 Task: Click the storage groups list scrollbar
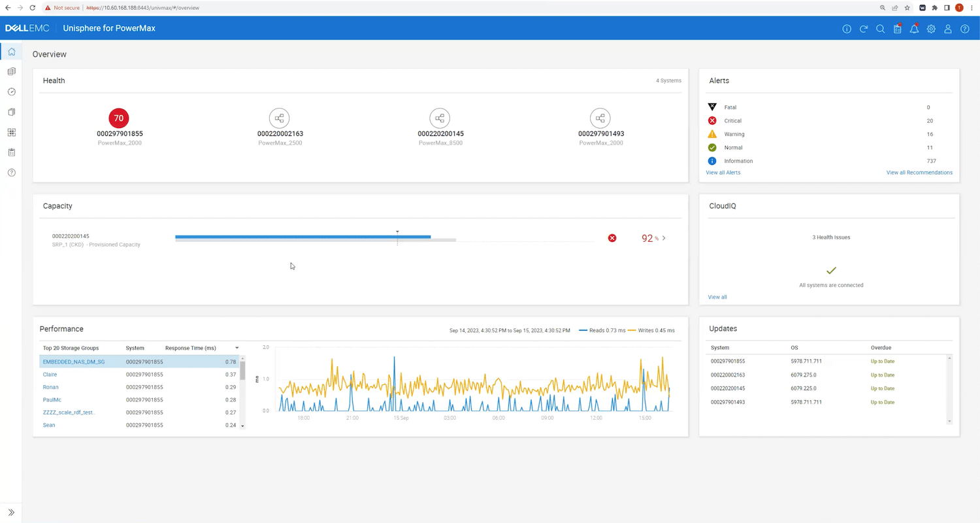(242, 371)
